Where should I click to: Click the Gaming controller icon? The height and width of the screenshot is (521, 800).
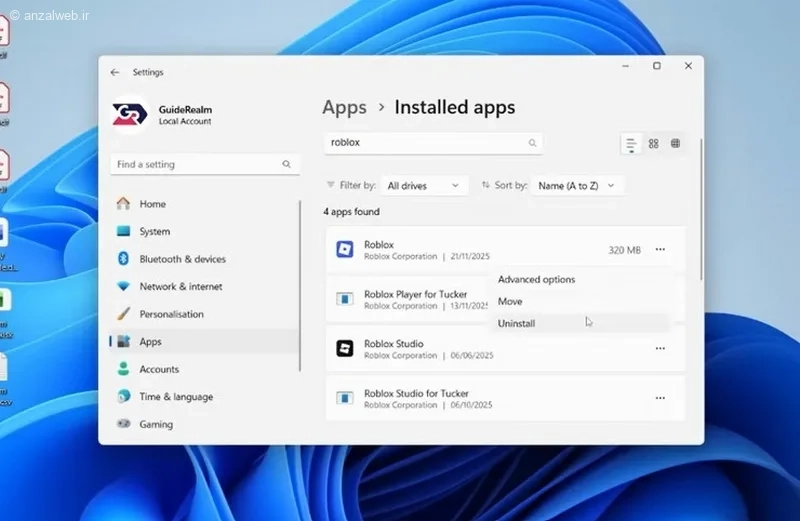tap(123, 424)
